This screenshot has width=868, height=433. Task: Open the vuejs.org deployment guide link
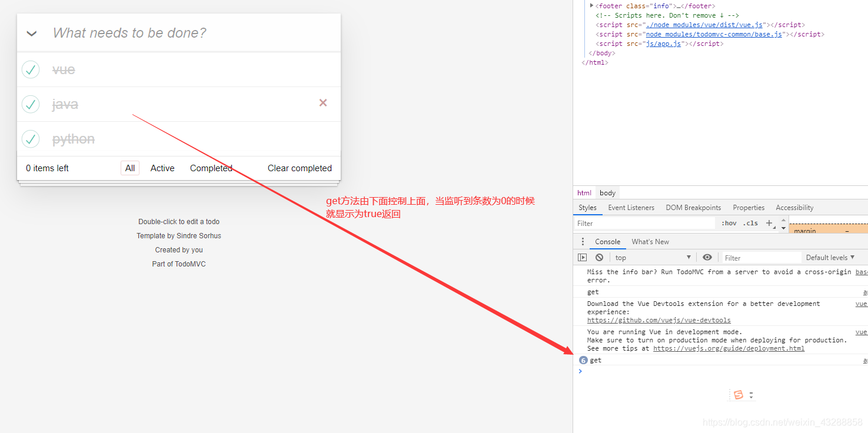729,348
